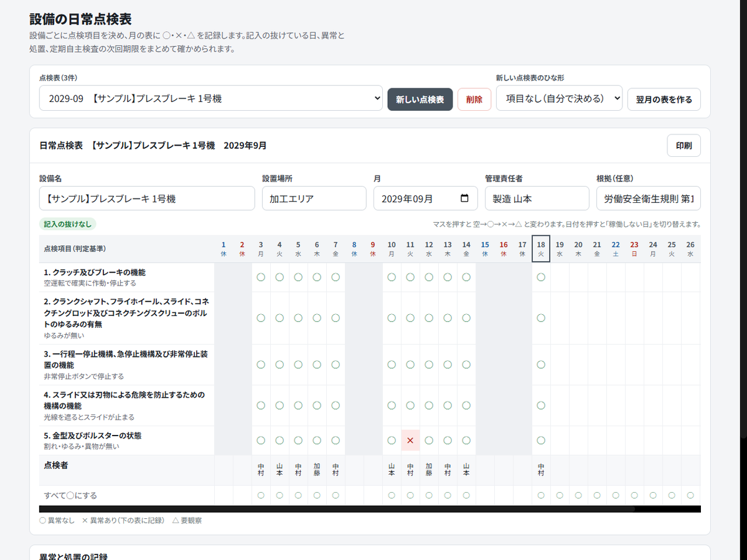The height and width of the screenshot is (560, 747).
Task: Click the red × mark on day 11 for item 5
Action: pyautogui.click(x=410, y=441)
